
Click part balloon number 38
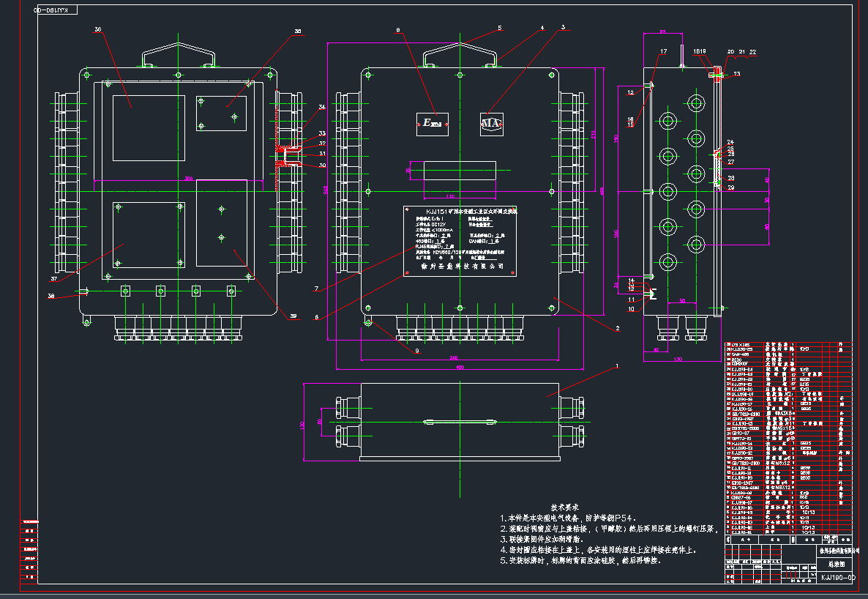(50, 297)
